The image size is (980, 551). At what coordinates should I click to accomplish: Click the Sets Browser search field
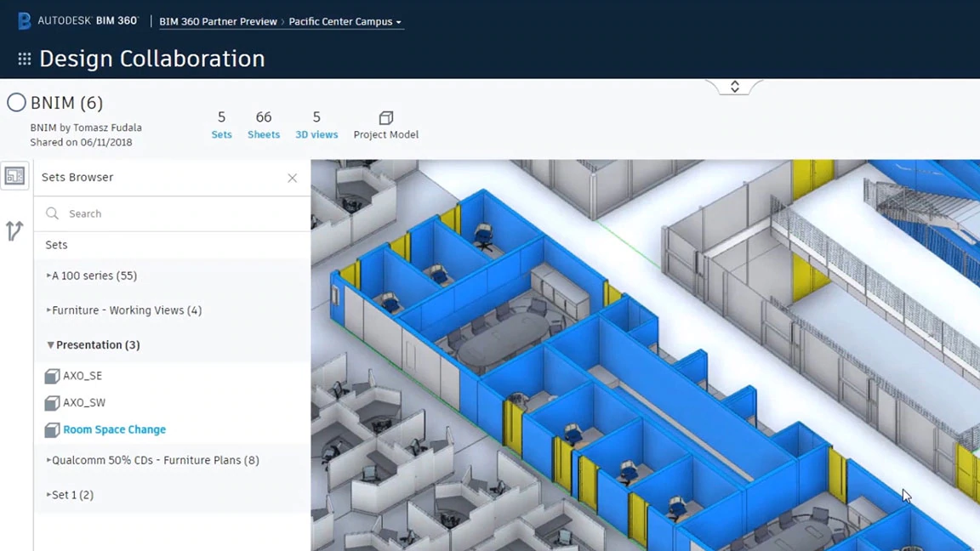[x=179, y=214]
